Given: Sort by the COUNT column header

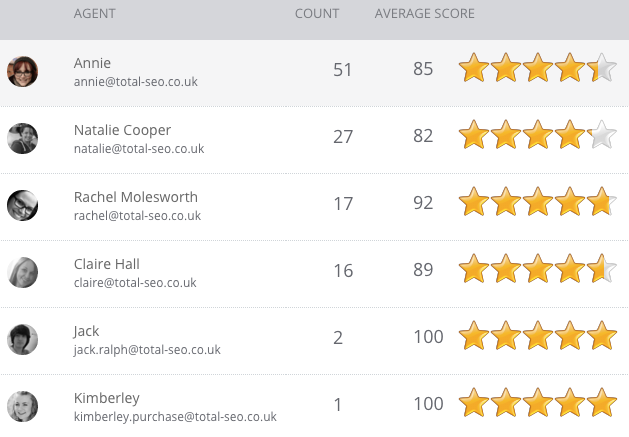Looking at the screenshot, I should click(x=317, y=14).
